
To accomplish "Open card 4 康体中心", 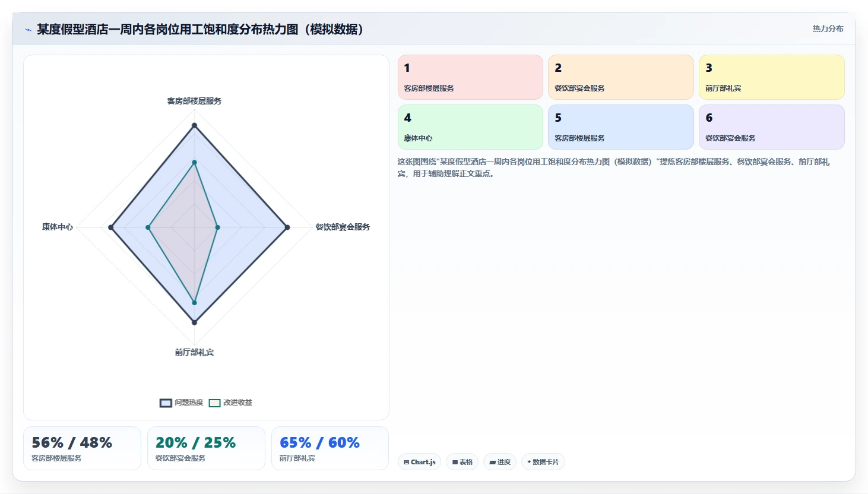I will 470,127.
